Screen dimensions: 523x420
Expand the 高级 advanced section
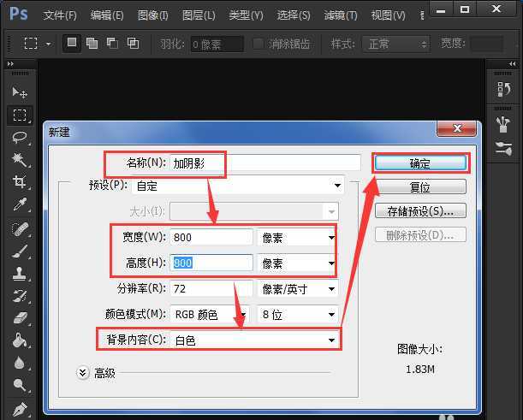83,373
